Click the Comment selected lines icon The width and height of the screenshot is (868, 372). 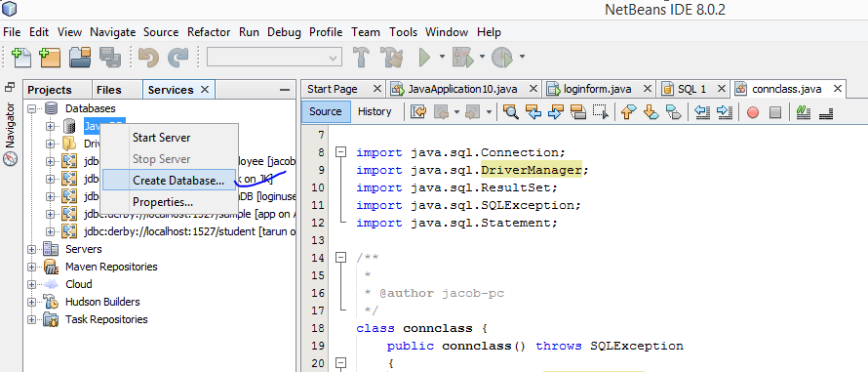[804, 112]
